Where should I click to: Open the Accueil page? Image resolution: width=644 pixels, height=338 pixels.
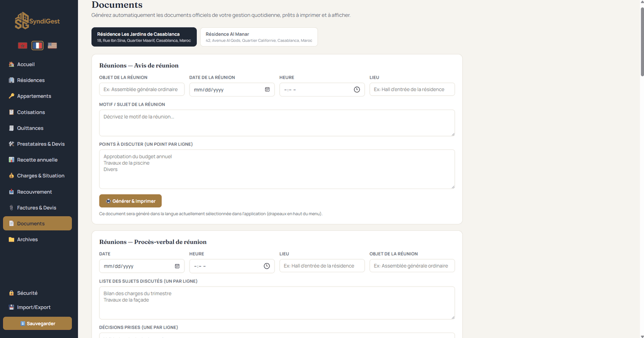(37, 64)
